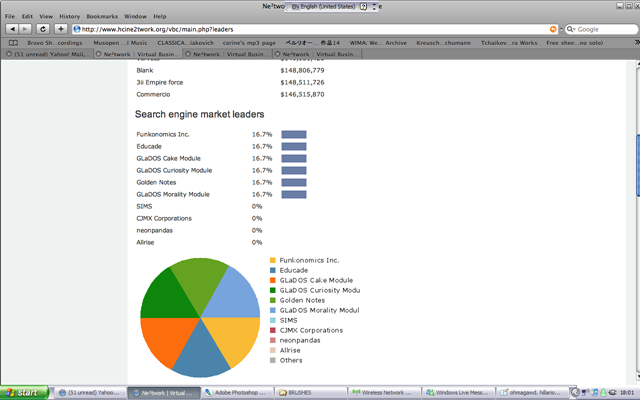Click the light blue GLaDOS Morality legend swatch
The image size is (640, 400).
pos(273,310)
